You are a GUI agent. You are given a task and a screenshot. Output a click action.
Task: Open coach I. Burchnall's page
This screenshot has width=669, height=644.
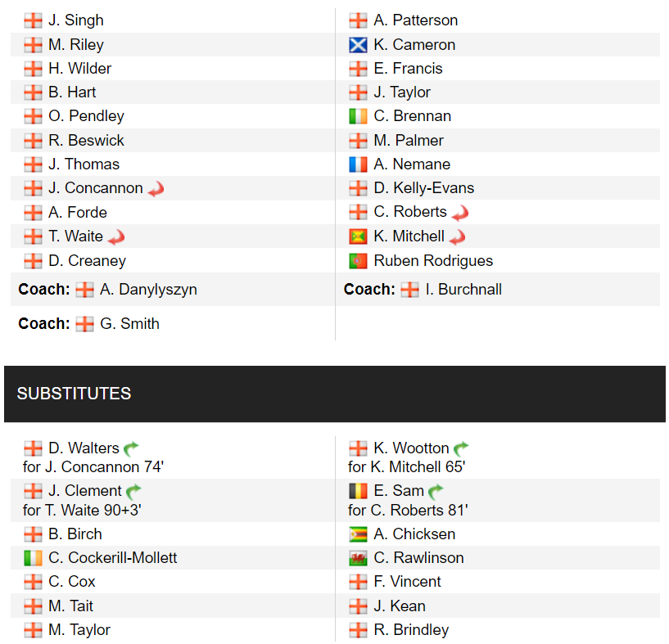pyautogui.click(x=463, y=290)
